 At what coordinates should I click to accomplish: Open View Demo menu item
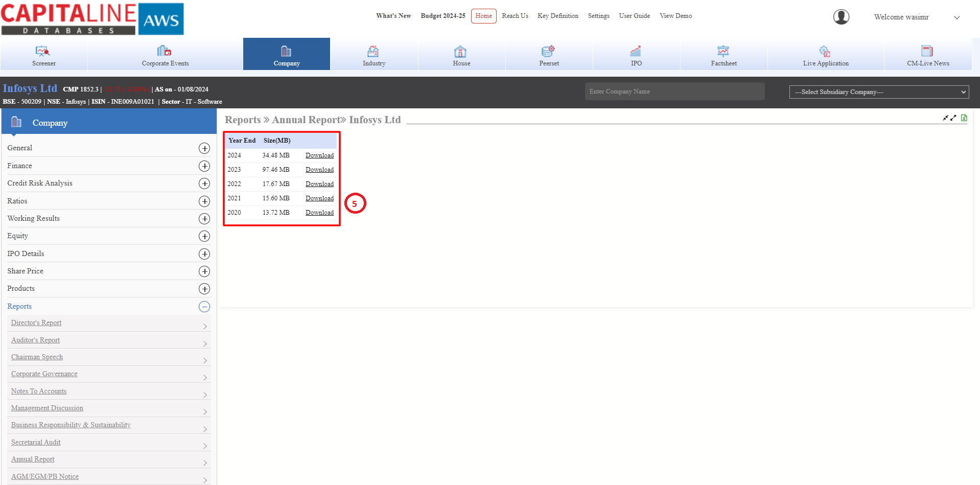pyautogui.click(x=675, y=16)
